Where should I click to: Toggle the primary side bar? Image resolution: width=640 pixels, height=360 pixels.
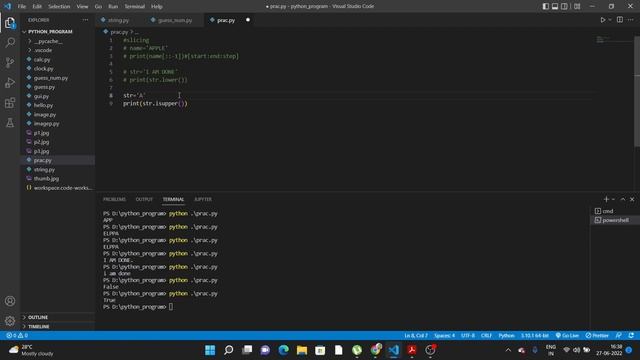(545, 6)
